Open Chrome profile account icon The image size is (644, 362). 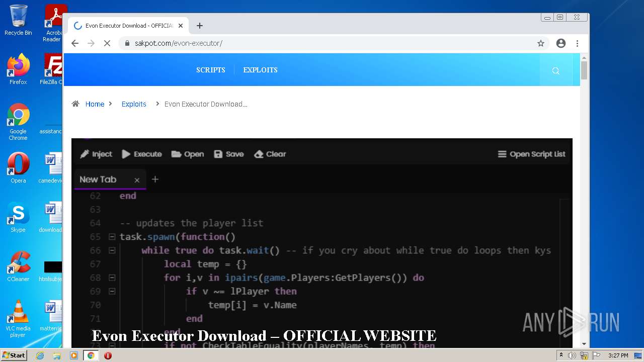pos(561,43)
